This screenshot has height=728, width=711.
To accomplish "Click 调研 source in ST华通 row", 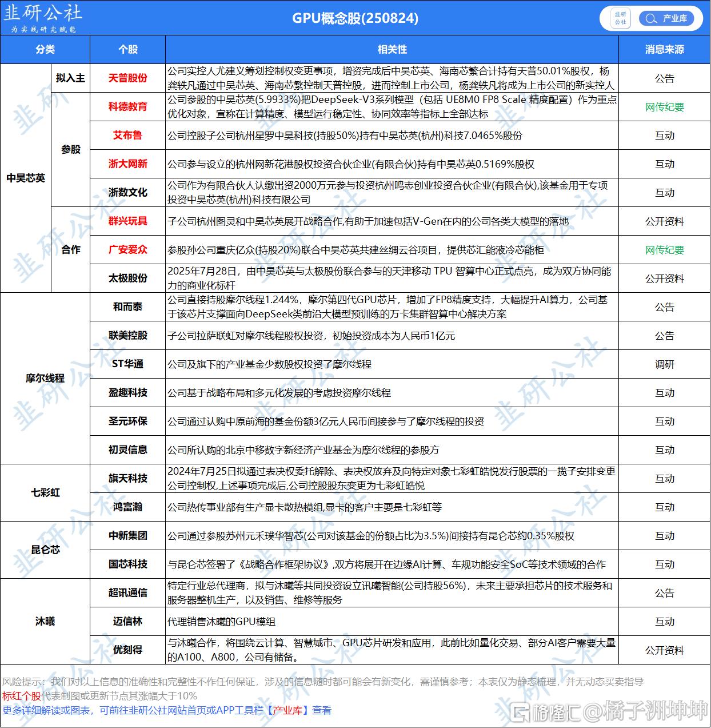I will [x=665, y=364].
